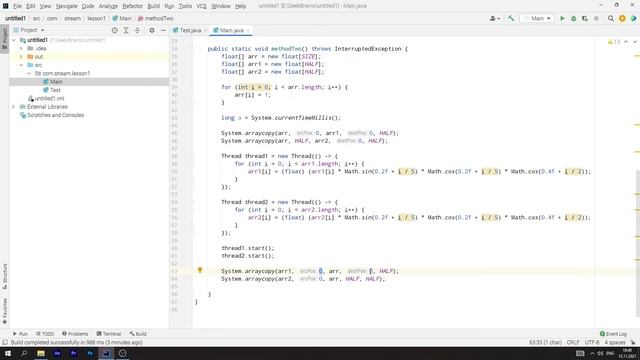
Task: Click the CRLF line separator status entry
Action: coord(573,342)
